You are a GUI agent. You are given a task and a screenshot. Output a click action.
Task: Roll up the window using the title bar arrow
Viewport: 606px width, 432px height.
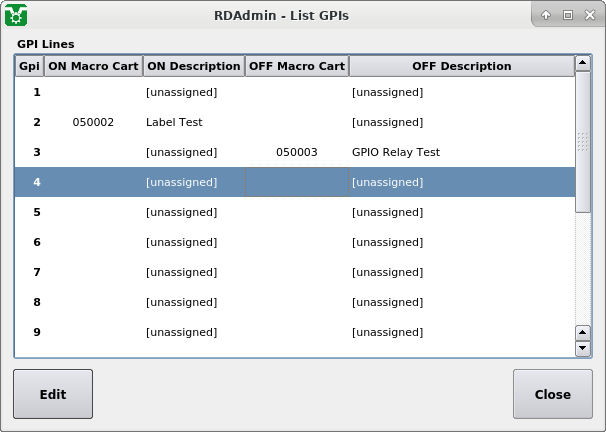(546, 15)
